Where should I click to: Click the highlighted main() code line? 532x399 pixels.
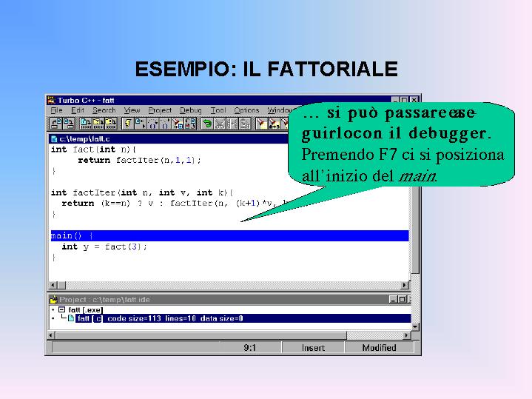[222, 235]
